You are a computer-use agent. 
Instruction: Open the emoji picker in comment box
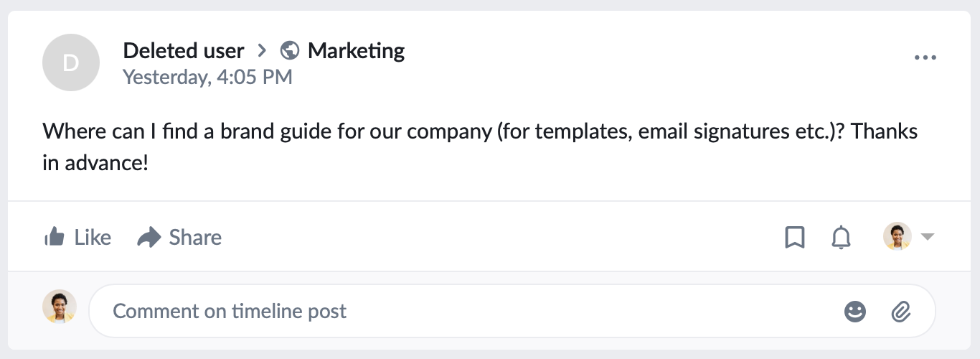(x=854, y=311)
